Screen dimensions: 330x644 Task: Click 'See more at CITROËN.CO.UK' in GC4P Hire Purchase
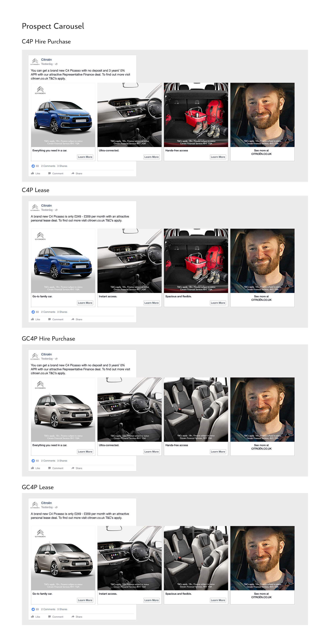click(261, 447)
